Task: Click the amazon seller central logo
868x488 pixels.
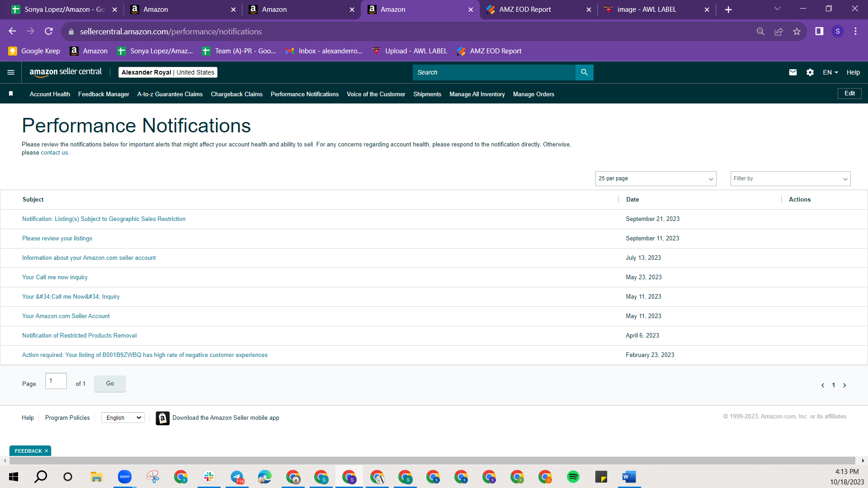Action: pyautogui.click(x=66, y=72)
